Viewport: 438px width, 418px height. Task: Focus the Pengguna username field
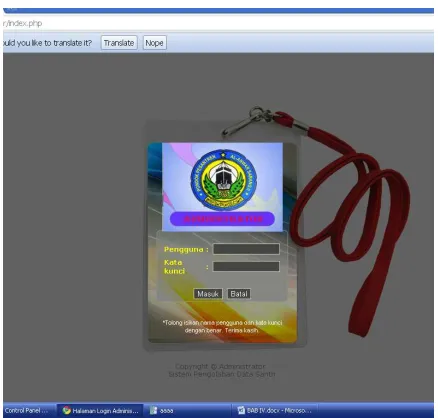point(246,249)
